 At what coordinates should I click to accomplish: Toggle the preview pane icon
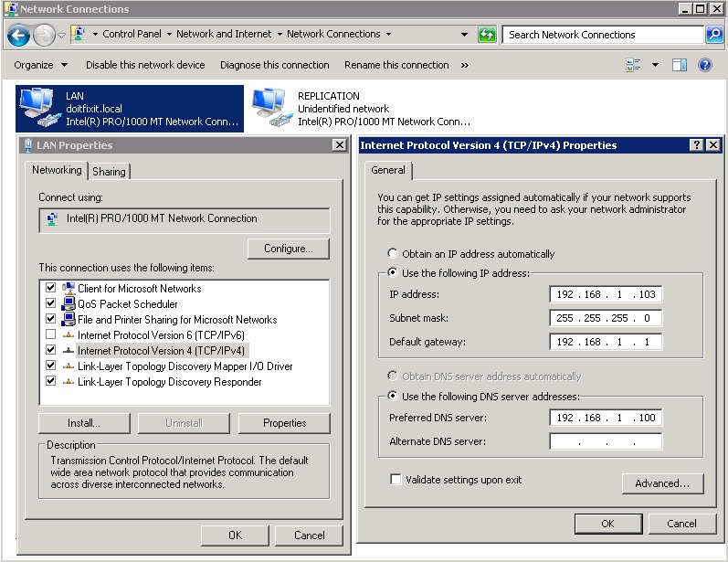point(680,65)
